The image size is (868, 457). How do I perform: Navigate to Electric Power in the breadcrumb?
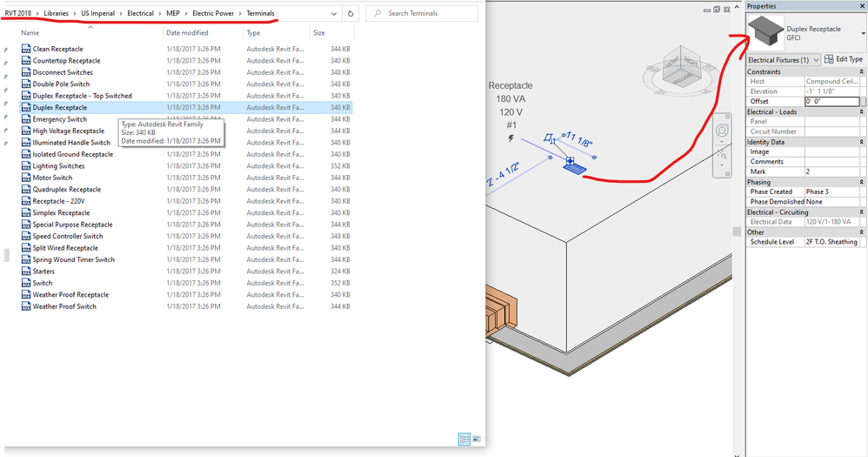click(x=213, y=13)
